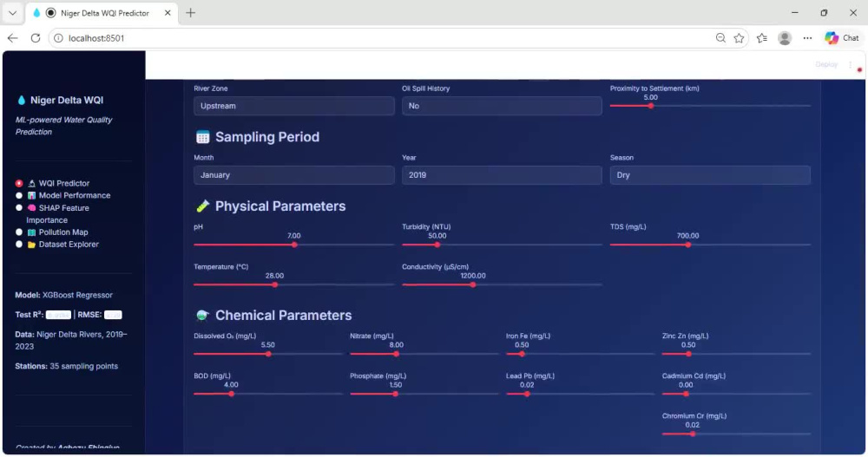Open the Month dropdown showing January
Screen dimensions: 868x457
click(294, 175)
